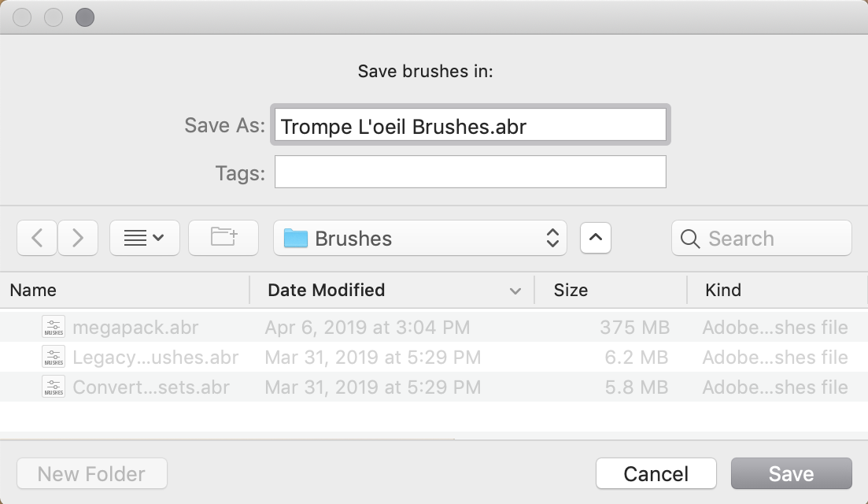Go back with the left arrow button

(37, 238)
